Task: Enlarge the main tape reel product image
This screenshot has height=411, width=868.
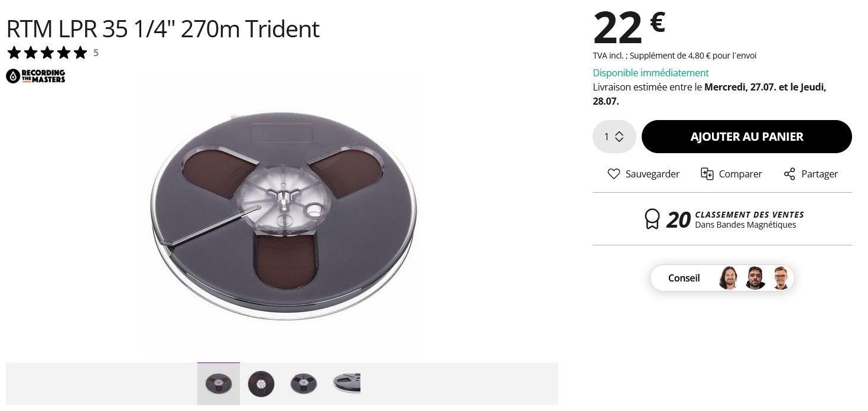Action: 282,215
